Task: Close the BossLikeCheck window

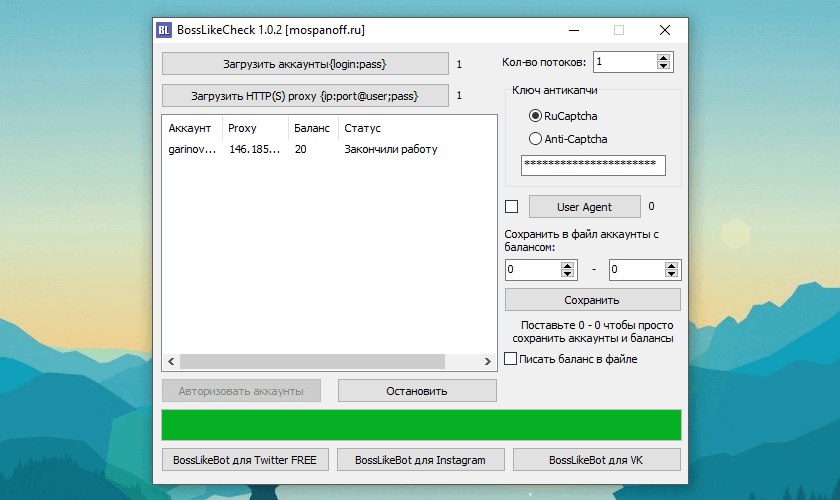Action: pyautogui.click(x=665, y=30)
